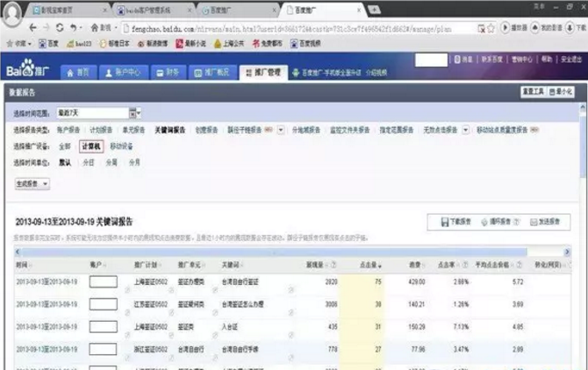Click the 计划报告 report type link

click(x=101, y=130)
